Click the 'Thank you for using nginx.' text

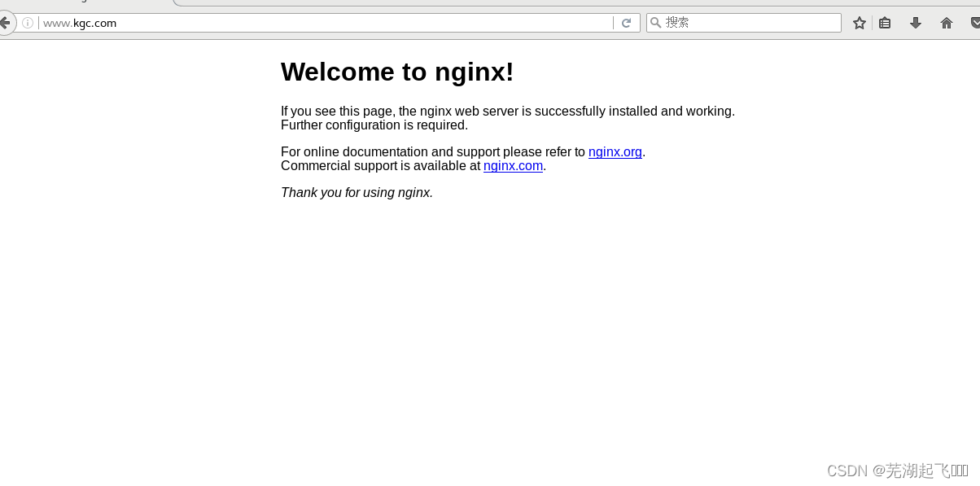(x=357, y=192)
